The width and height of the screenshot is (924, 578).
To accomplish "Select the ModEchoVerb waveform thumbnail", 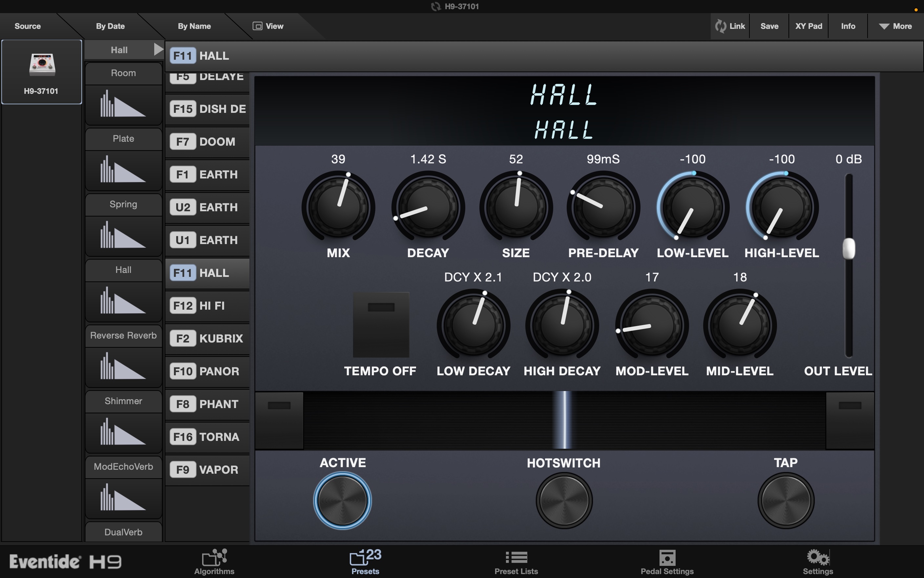I will click(123, 499).
